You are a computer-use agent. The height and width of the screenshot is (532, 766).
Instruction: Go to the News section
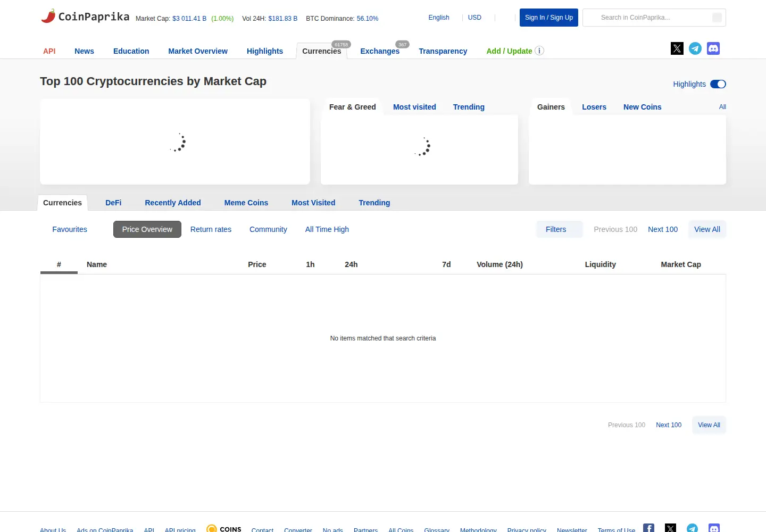click(x=84, y=51)
